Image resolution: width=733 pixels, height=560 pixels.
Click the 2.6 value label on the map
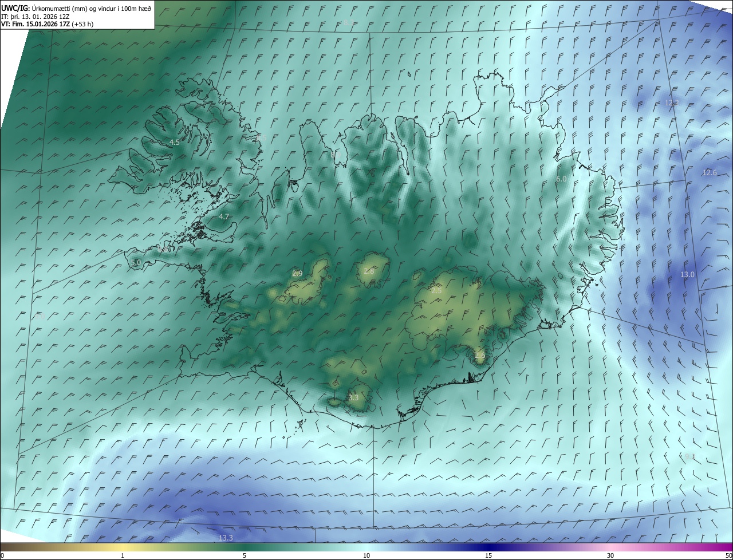tap(480, 356)
